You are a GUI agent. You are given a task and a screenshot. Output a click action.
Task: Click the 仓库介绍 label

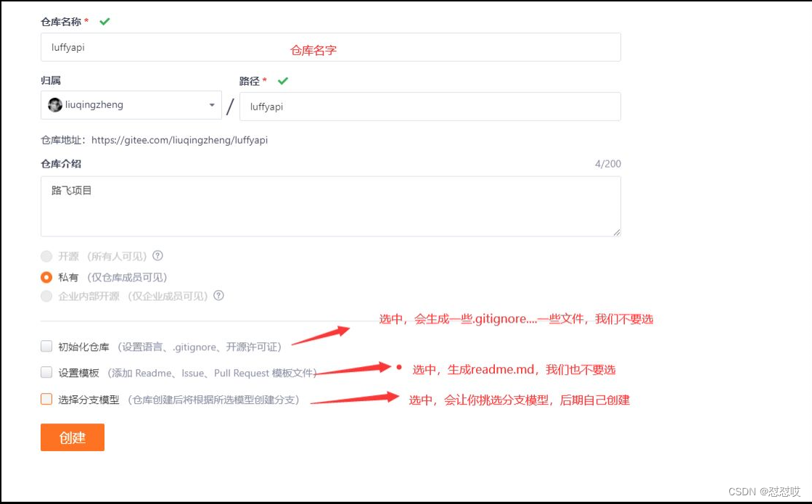point(61,164)
